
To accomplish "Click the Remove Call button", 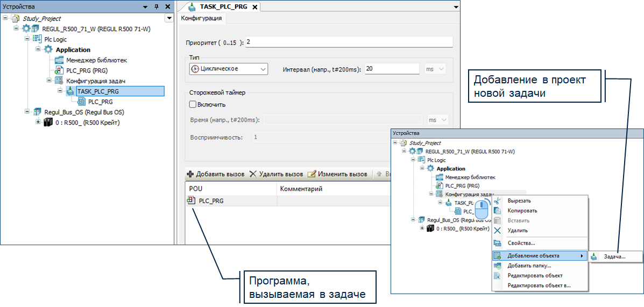I will [x=276, y=174].
